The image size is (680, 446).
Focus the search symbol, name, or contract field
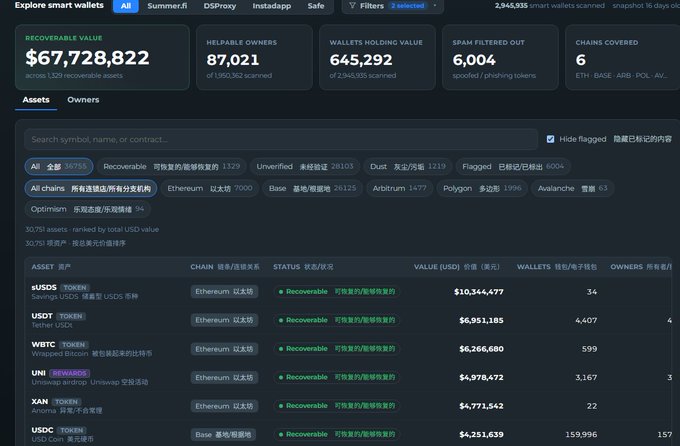click(281, 139)
